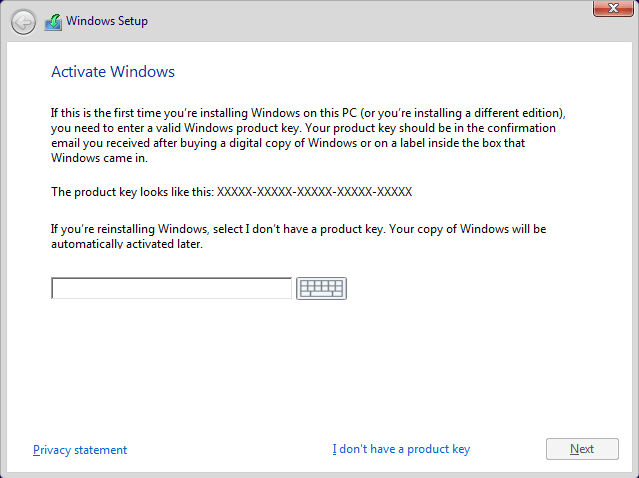Click the "Windows came in." text line
Screen dimensions: 639x478
[99, 158]
